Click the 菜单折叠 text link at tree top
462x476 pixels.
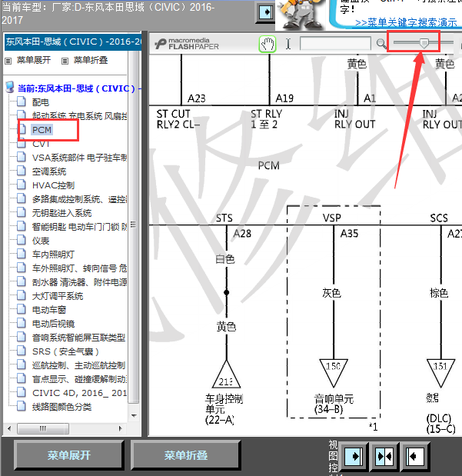pos(91,60)
